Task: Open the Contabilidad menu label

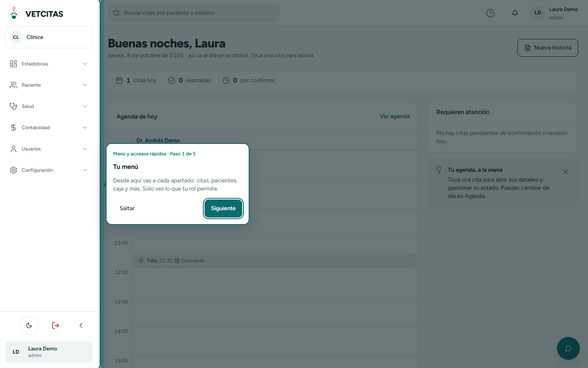Action: pyautogui.click(x=36, y=128)
